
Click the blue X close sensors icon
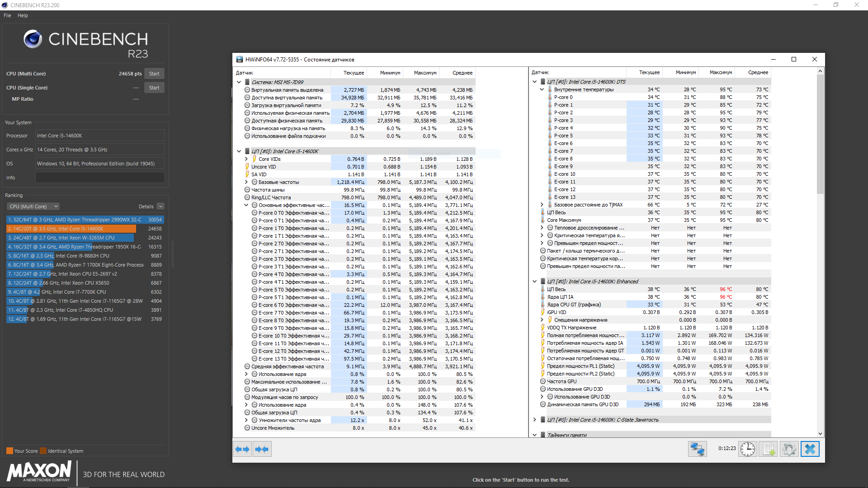(x=810, y=449)
